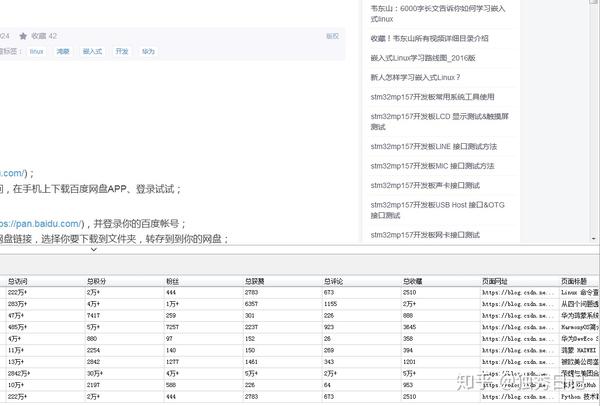Collapse the page preview with the chevron
The image size is (600, 406).
pyautogui.click(x=94, y=249)
